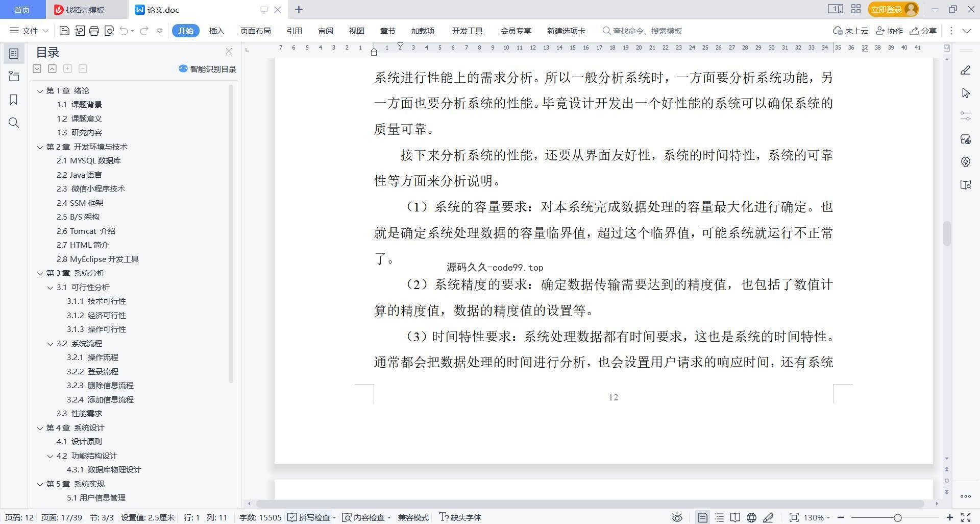The height and width of the screenshot is (524, 980).
Task: Click 缺失字体 in status bar
Action: click(460, 517)
